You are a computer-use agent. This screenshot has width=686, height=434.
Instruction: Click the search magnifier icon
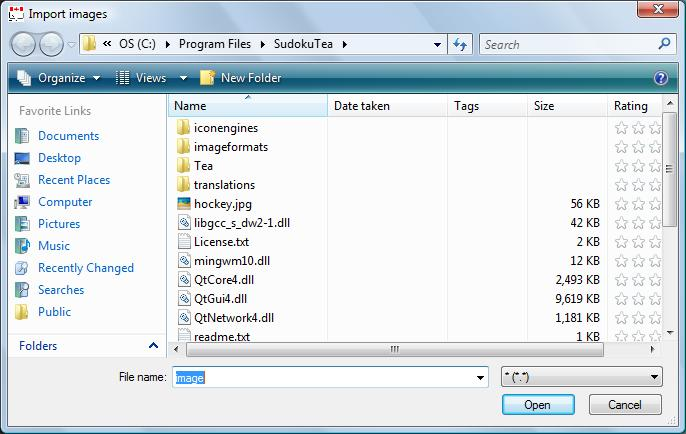click(664, 44)
